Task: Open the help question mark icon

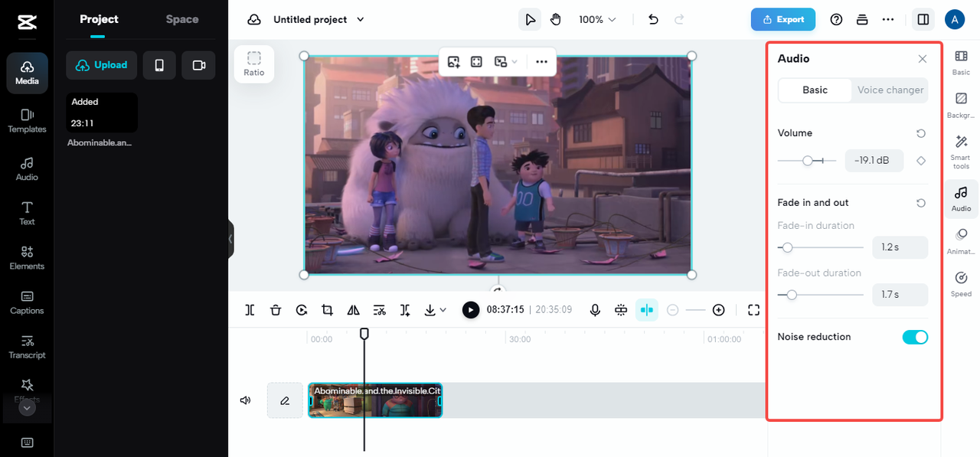Action: pos(836,19)
